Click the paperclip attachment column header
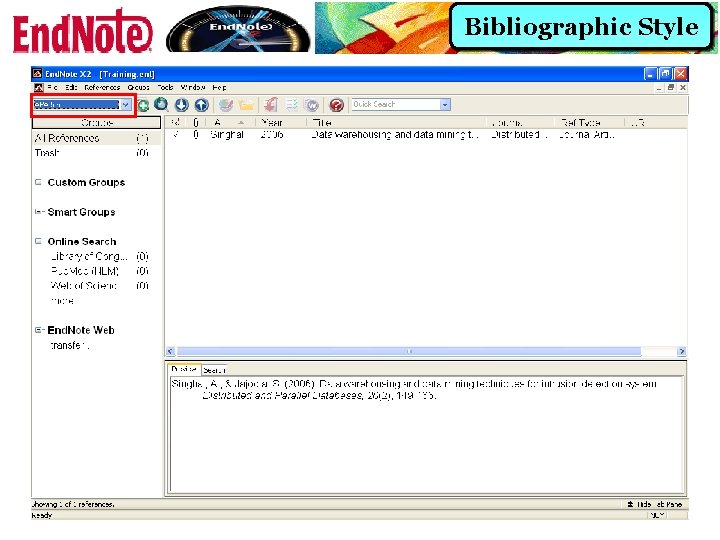720x540 pixels. click(x=196, y=123)
